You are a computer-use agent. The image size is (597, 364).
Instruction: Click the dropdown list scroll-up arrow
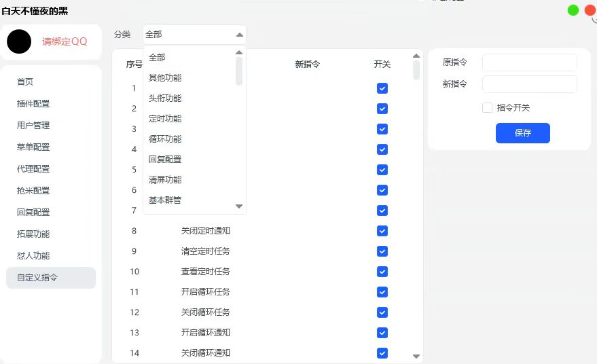pyautogui.click(x=239, y=53)
